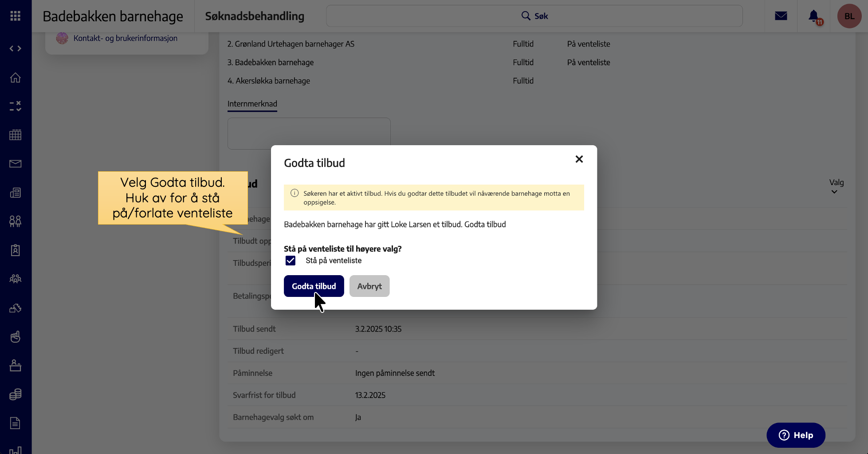Click the Internmerknad text area

click(x=309, y=132)
